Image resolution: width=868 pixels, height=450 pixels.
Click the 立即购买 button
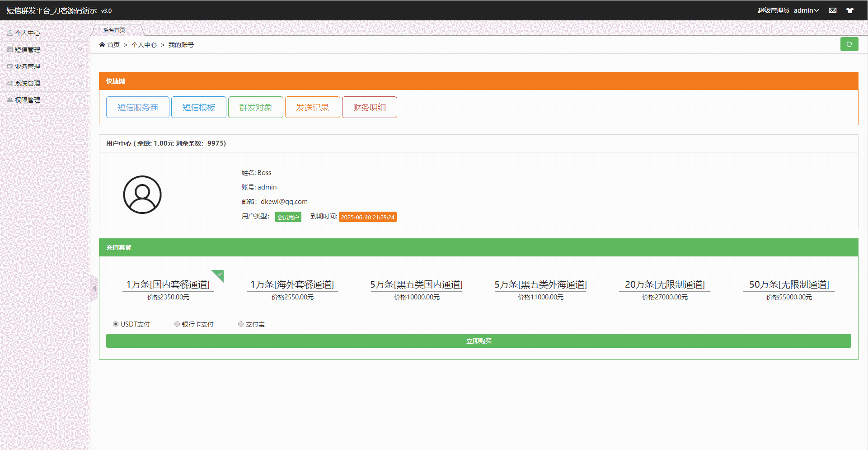point(479,341)
